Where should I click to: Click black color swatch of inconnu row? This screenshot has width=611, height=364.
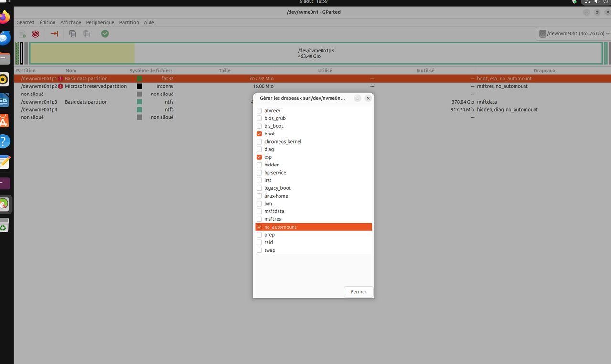(x=139, y=86)
